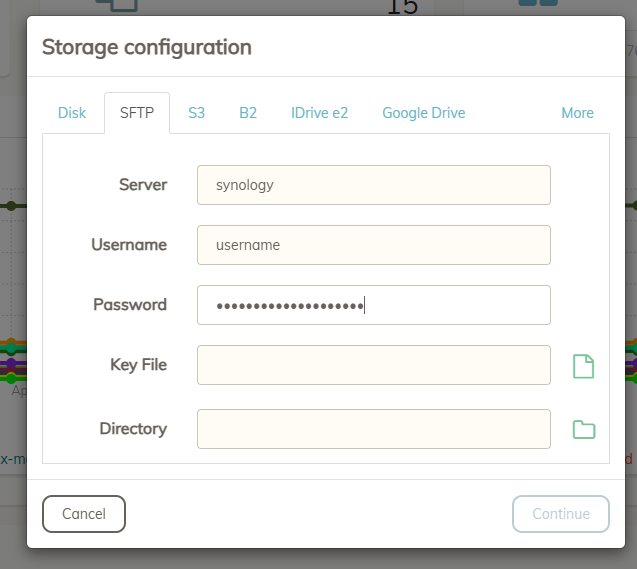Select the SFTP tab
This screenshot has height=569, width=637.
coord(137,113)
